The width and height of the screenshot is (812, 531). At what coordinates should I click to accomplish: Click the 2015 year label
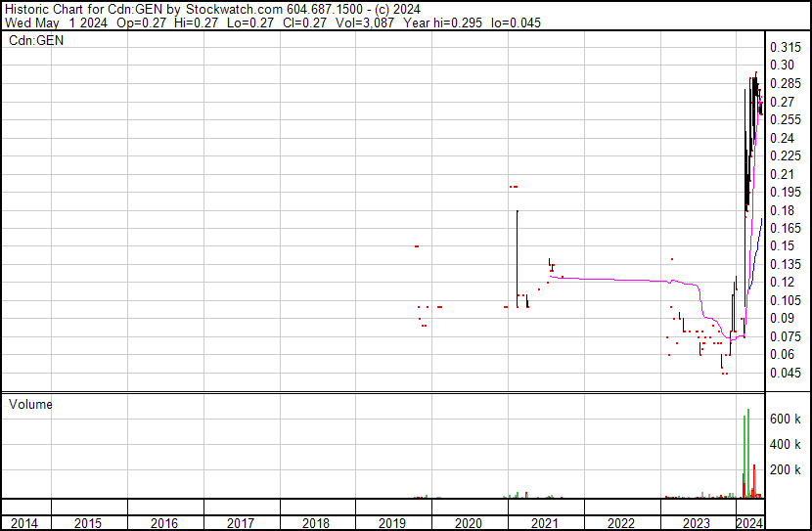click(88, 523)
